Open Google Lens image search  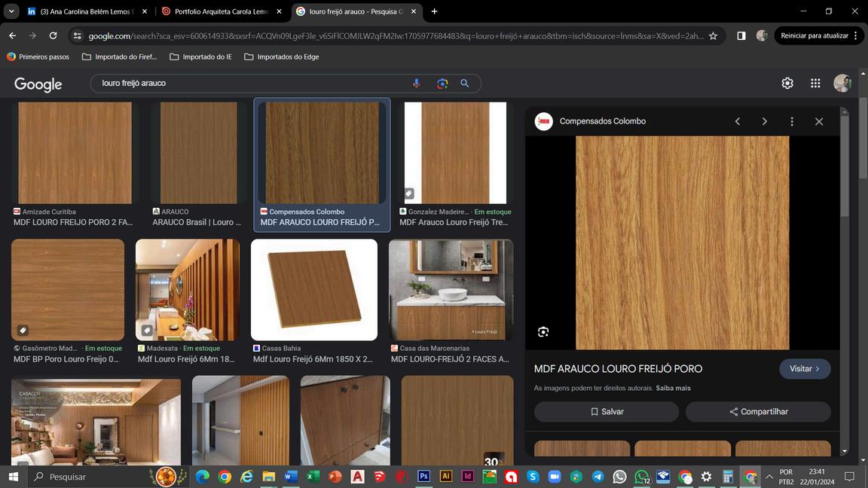(442, 84)
